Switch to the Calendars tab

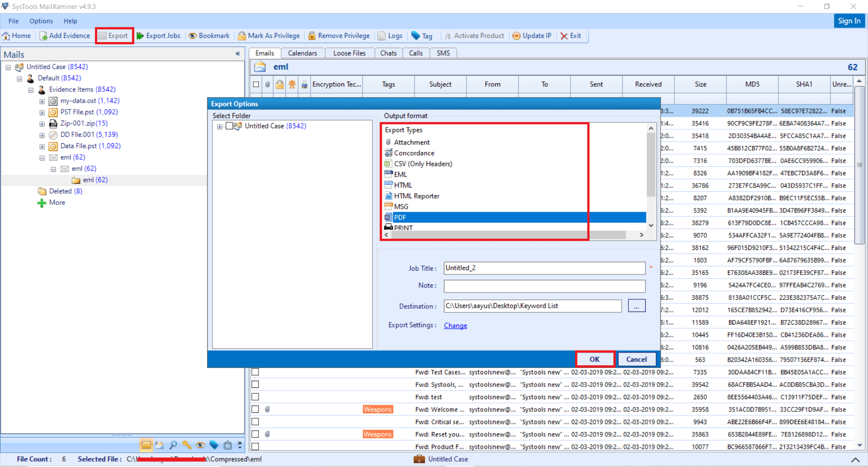[302, 53]
